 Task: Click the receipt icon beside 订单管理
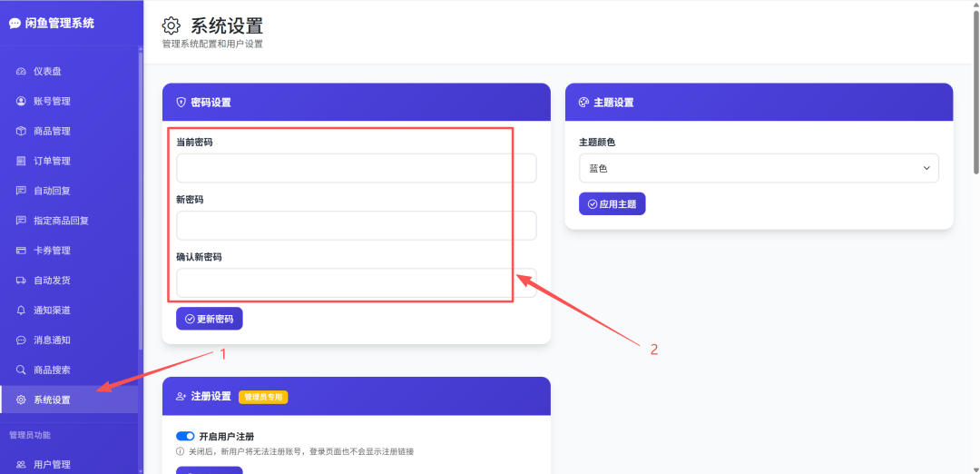pos(21,161)
